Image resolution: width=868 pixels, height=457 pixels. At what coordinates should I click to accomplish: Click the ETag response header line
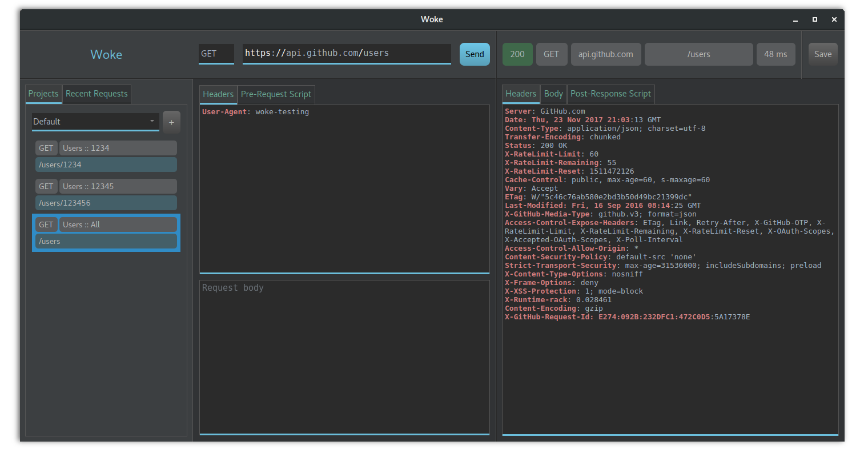tap(598, 197)
